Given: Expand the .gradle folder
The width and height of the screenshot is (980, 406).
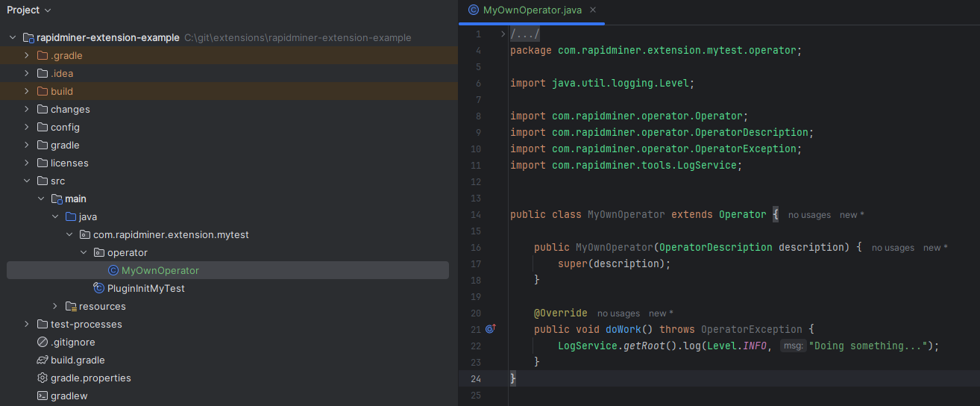Looking at the screenshot, I should click(27, 55).
